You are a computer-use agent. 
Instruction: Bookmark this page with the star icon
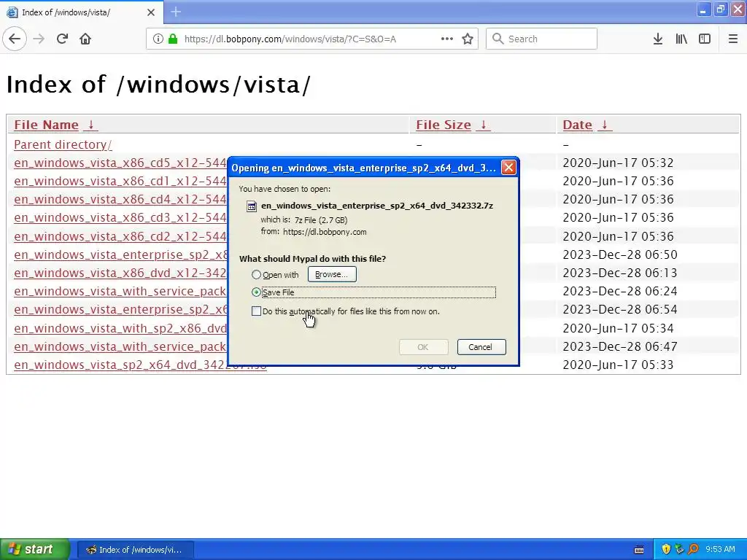(468, 39)
